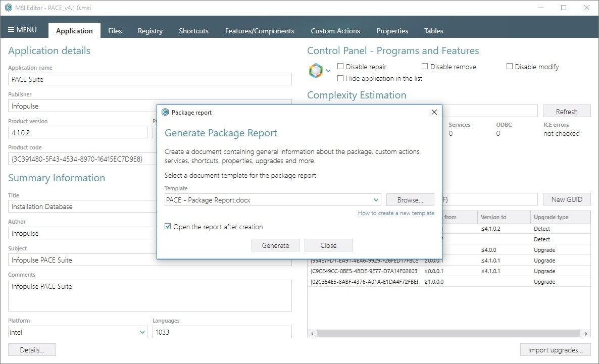The image size is (599, 364).
Task: Switch to the Registry tab
Action: click(150, 31)
